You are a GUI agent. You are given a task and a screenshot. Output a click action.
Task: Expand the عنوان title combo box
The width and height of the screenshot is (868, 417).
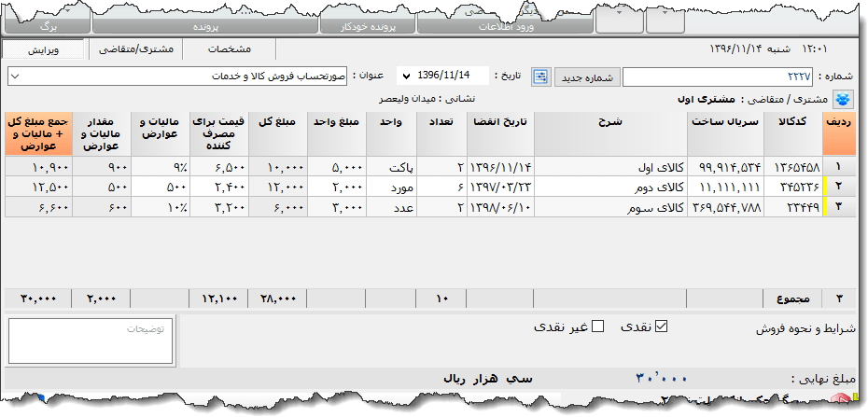18,76
